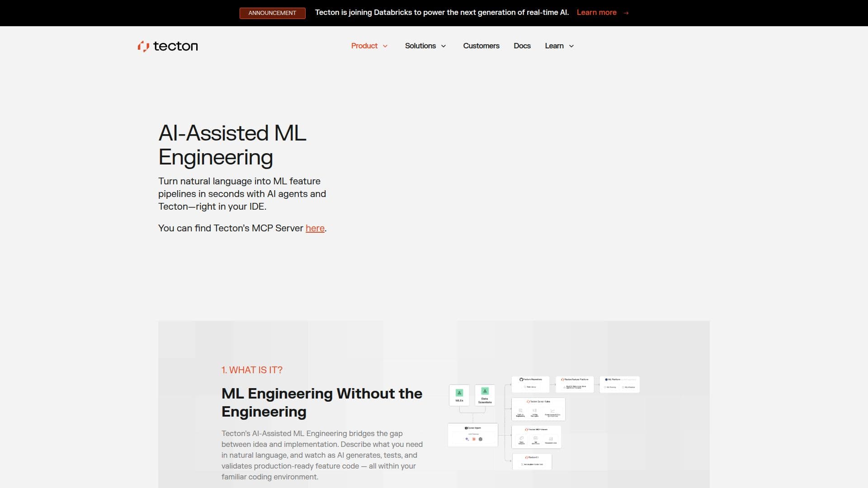Click the Data Scientists person icon in diagram

[485, 391]
